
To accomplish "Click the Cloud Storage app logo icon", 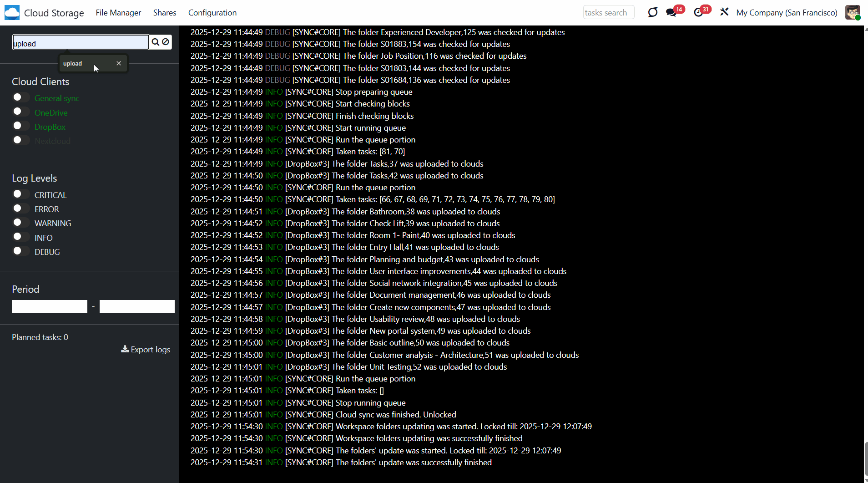I will tap(12, 12).
